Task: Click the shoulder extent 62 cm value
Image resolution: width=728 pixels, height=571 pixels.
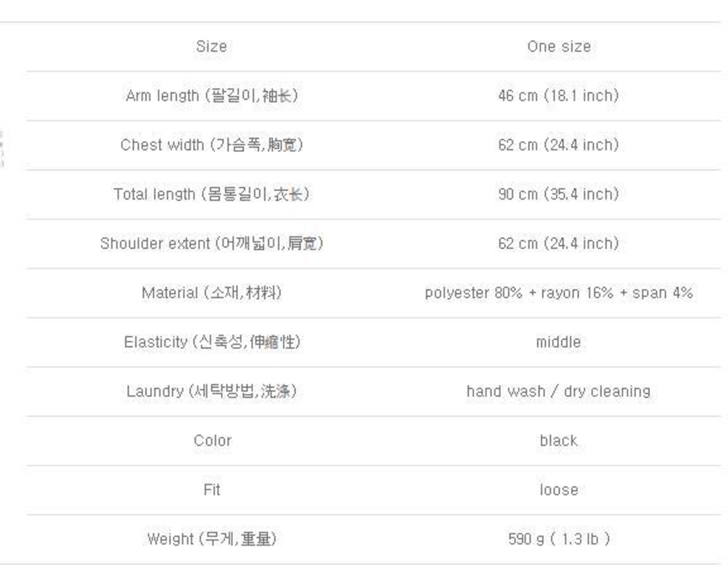Action: pyautogui.click(x=559, y=243)
